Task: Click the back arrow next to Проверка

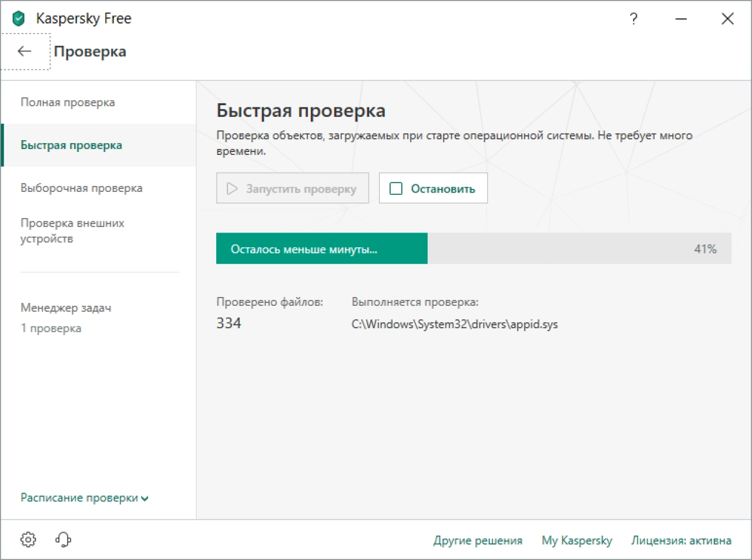Action: coord(25,52)
